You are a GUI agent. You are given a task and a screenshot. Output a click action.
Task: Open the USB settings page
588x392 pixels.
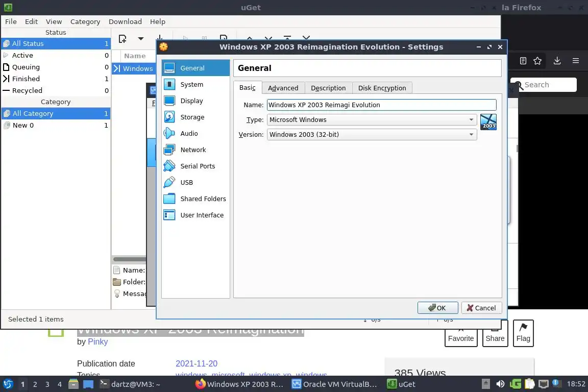coord(195,182)
